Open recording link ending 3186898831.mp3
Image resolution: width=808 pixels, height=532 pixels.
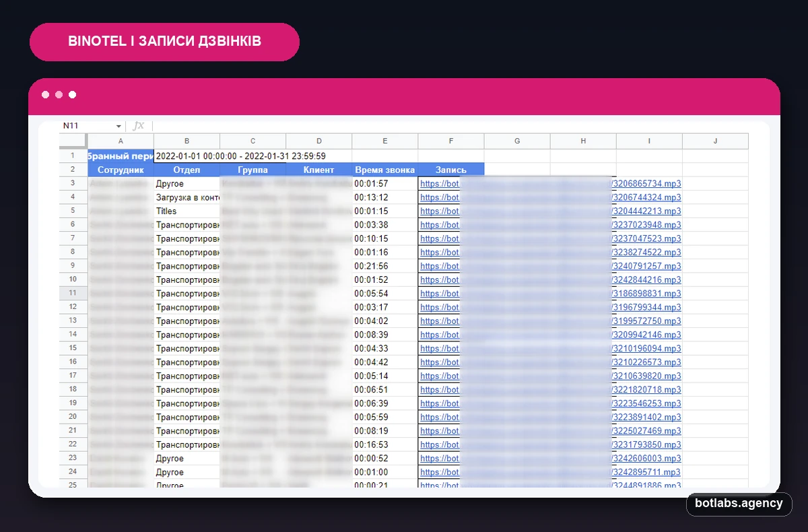[x=550, y=294]
